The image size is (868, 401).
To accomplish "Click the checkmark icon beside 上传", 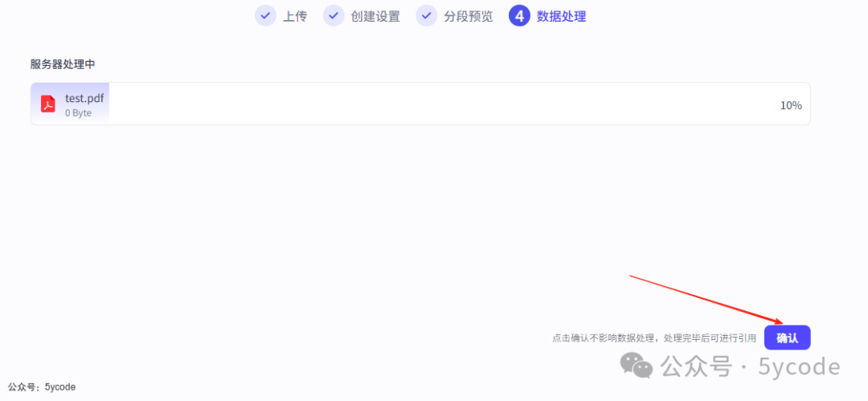I will pos(265,15).
